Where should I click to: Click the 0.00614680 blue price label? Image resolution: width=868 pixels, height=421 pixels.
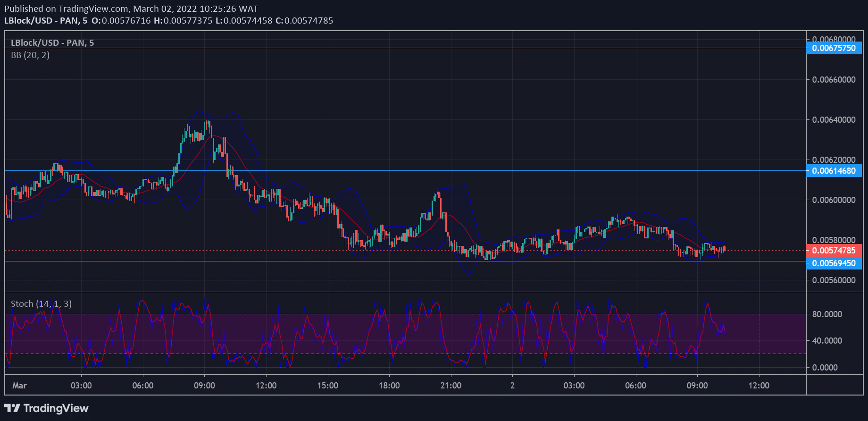tap(834, 171)
